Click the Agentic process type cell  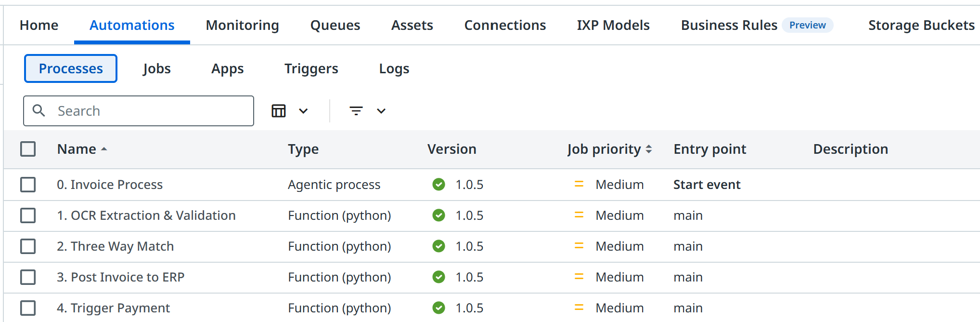(334, 185)
